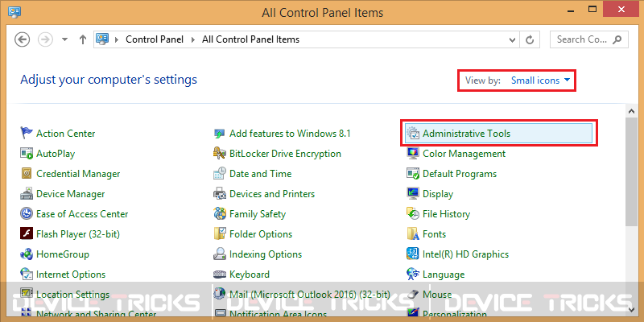Click the Display monitor icon

tap(413, 193)
